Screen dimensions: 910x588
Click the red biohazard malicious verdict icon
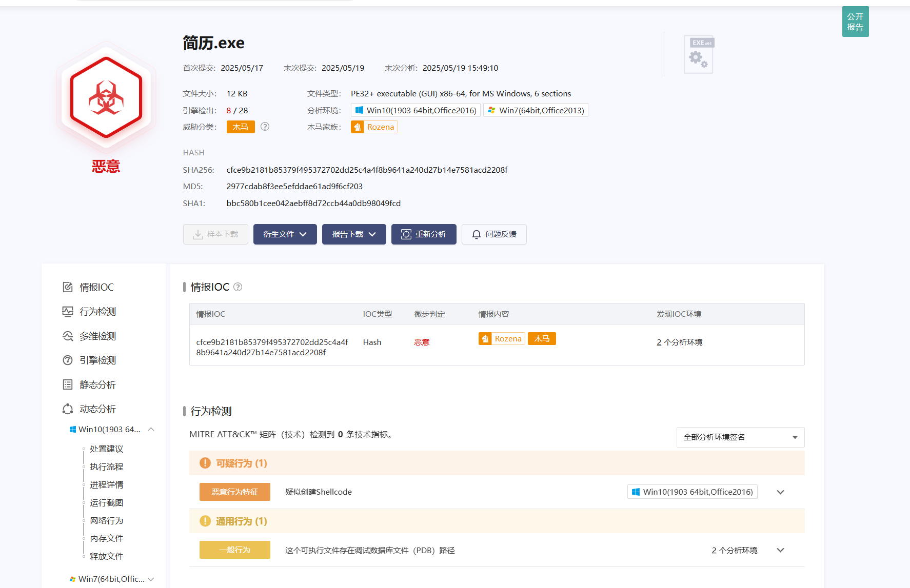point(106,97)
